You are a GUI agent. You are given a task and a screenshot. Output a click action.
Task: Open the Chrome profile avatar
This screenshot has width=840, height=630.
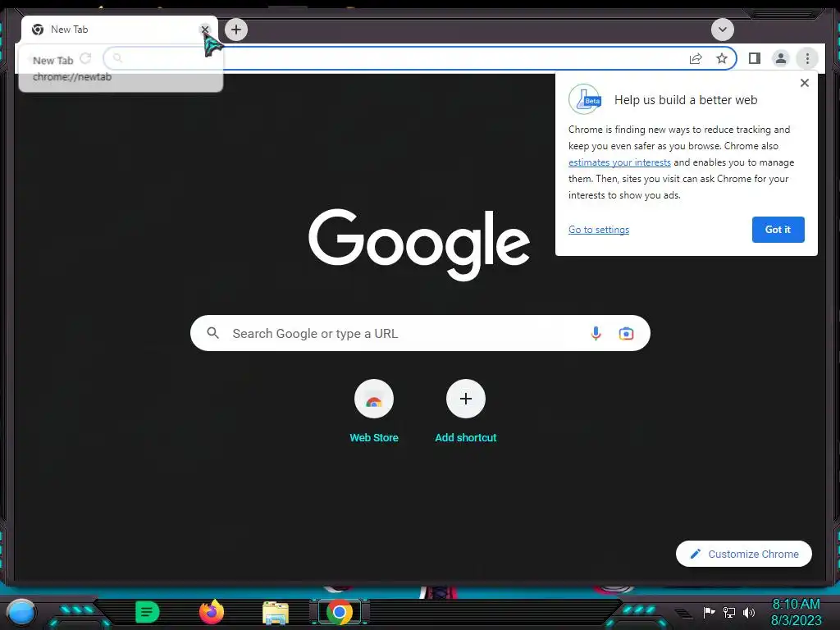(781, 58)
